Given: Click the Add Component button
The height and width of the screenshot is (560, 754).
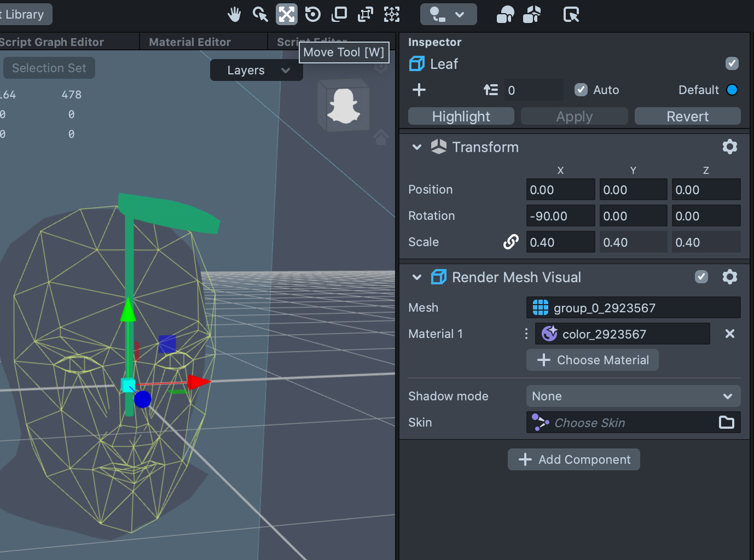Looking at the screenshot, I should [x=573, y=459].
